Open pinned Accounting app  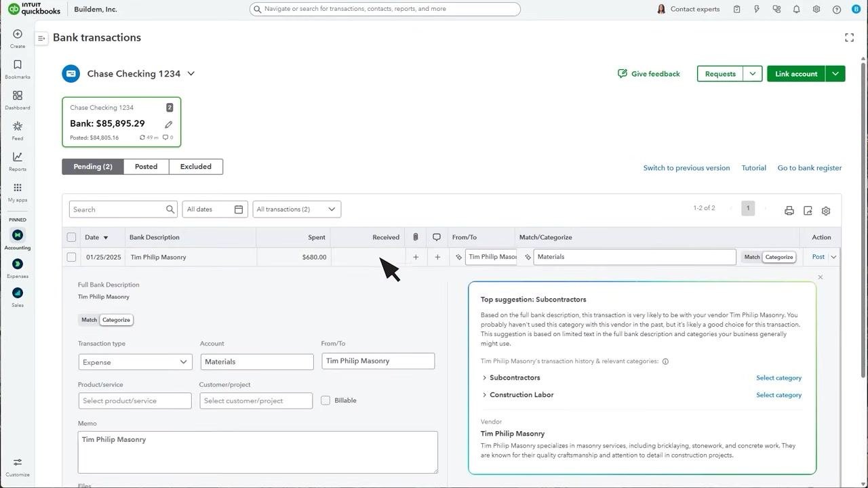point(18,239)
